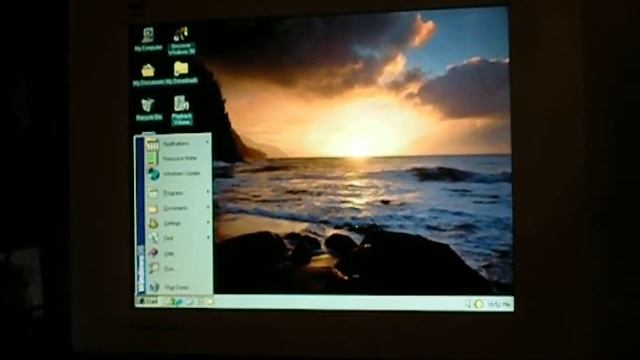Select the Recycle Bin desktop icon
The width and height of the screenshot is (640, 360).
[x=149, y=109]
